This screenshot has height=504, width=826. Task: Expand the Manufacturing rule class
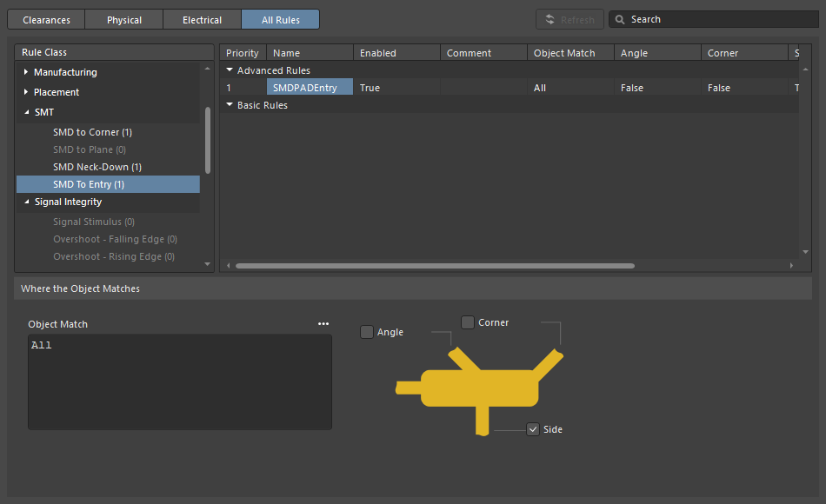point(26,72)
